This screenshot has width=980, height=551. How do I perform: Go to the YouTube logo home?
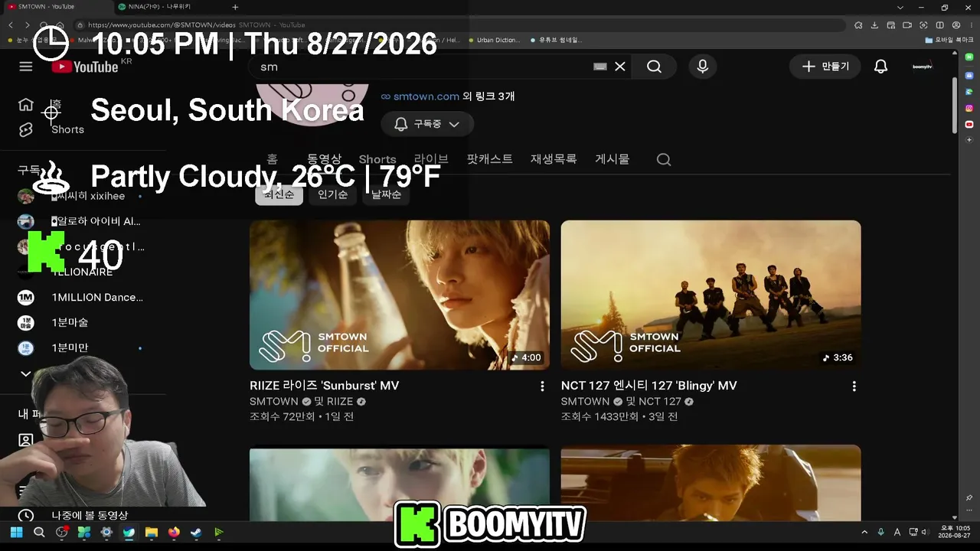coord(85,67)
